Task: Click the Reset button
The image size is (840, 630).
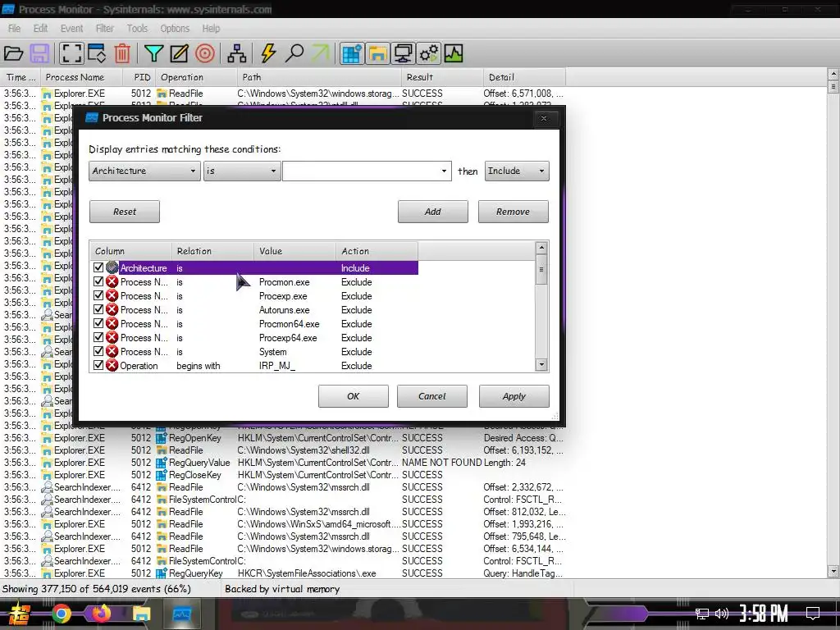Action: (125, 212)
